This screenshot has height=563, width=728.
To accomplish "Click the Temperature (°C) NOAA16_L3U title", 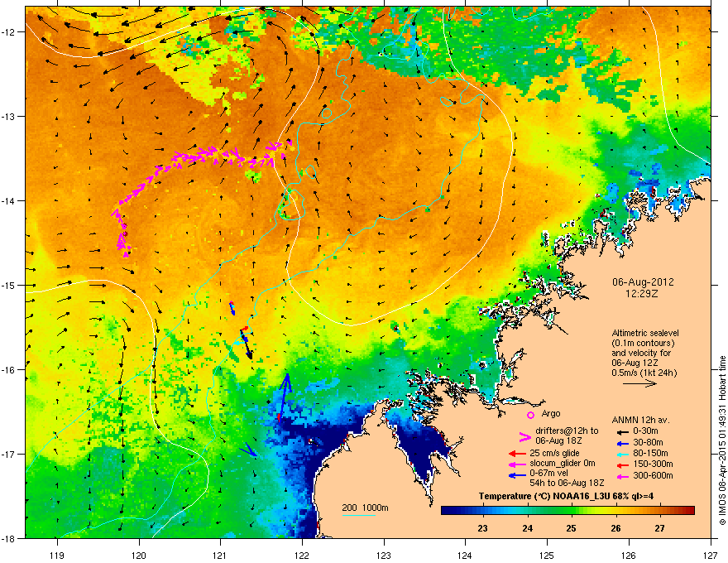I will [566, 496].
